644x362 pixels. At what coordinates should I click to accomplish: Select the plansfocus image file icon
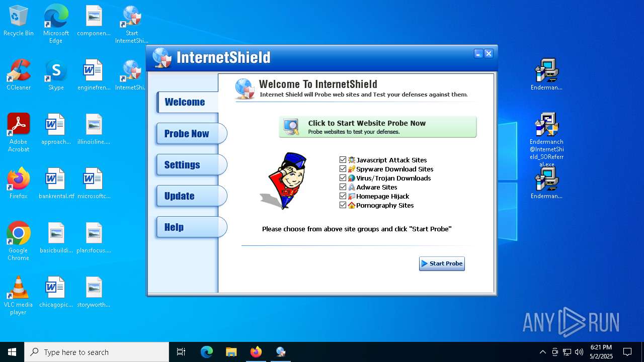tap(94, 238)
